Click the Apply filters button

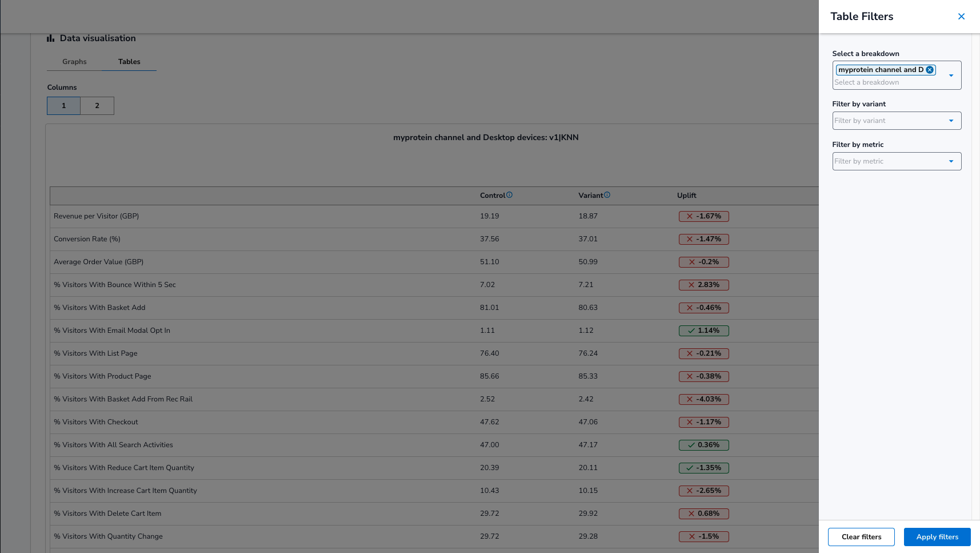tap(937, 537)
